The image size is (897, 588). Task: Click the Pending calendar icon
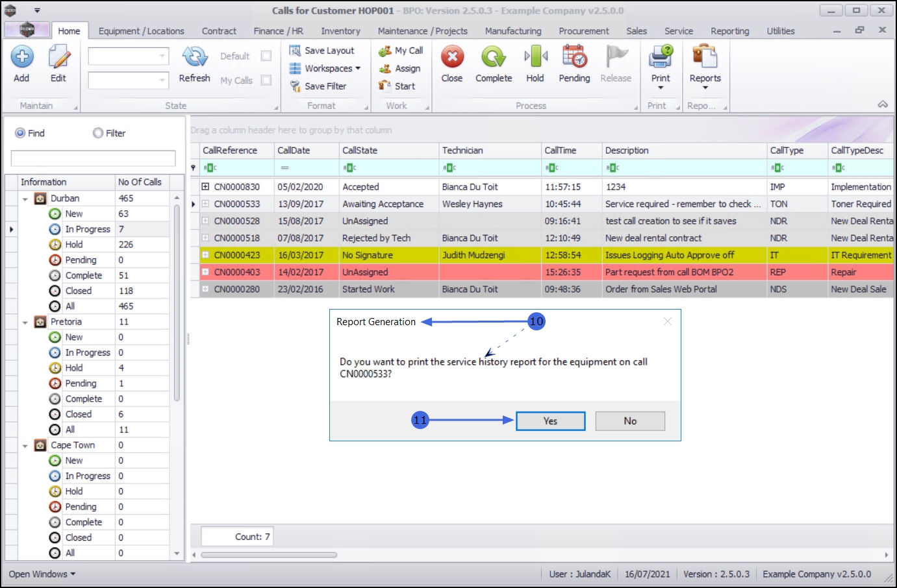click(575, 57)
